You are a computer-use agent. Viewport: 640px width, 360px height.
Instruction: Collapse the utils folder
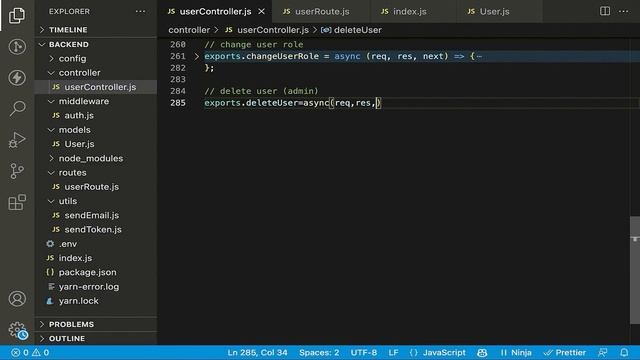point(96,201)
